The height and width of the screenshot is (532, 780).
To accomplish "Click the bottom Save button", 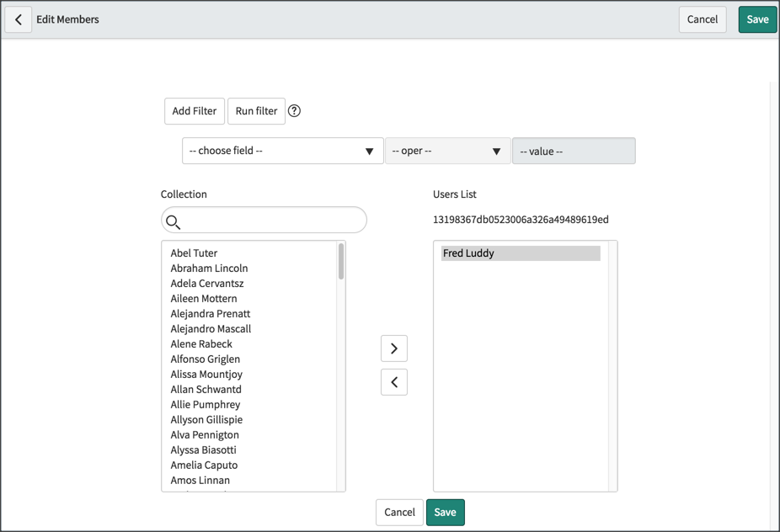I will (x=445, y=512).
